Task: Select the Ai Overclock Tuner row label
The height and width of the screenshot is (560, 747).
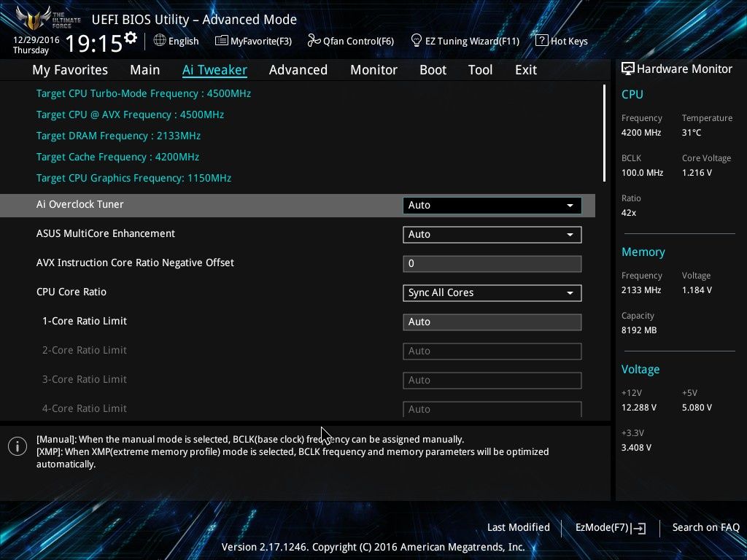Action: (x=80, y=204)
